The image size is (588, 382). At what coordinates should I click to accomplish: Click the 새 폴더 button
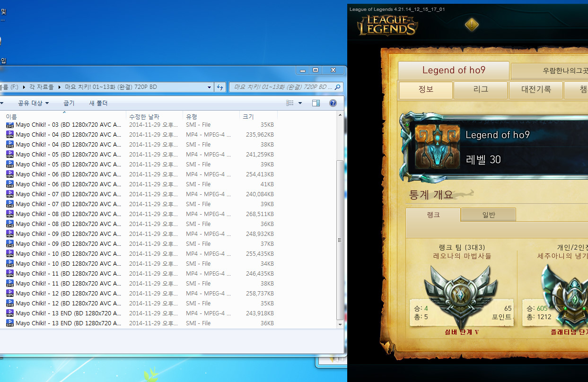point(98,103)
